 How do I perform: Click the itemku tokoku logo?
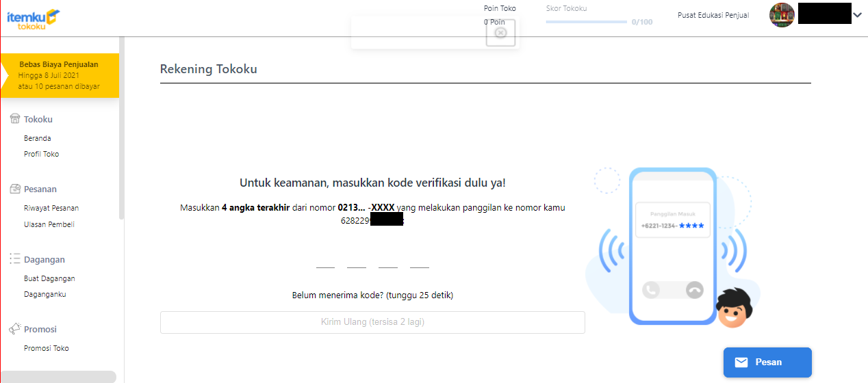pos(33,18)
